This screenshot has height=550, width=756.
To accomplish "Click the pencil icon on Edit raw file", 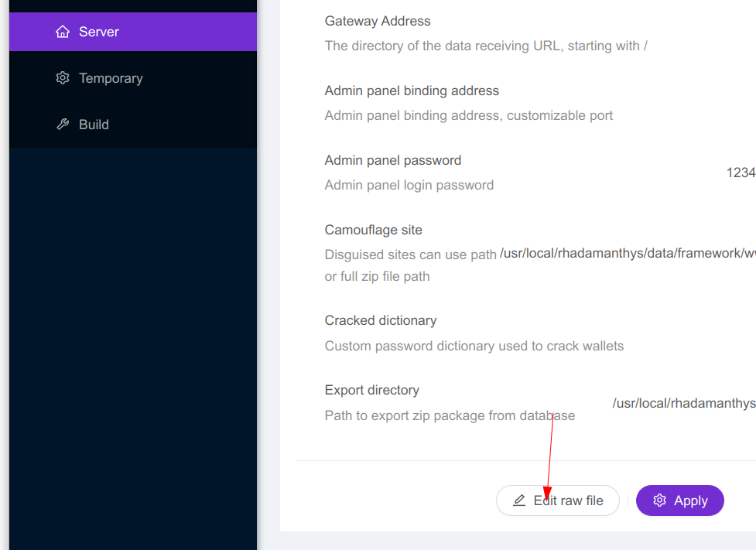I will pos(519,500).
